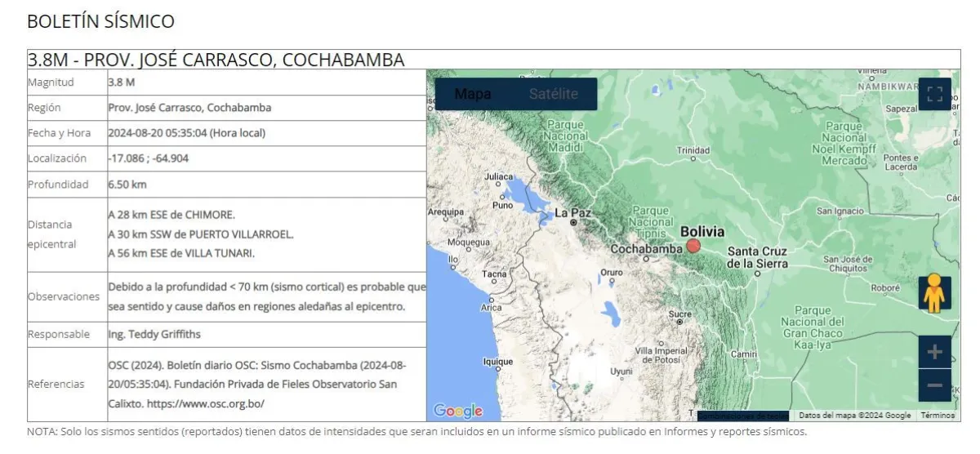Viewport: 980px width, 454px height.
Task: Click Santa Cruz de la Sierra label
Action: (757, 257)
